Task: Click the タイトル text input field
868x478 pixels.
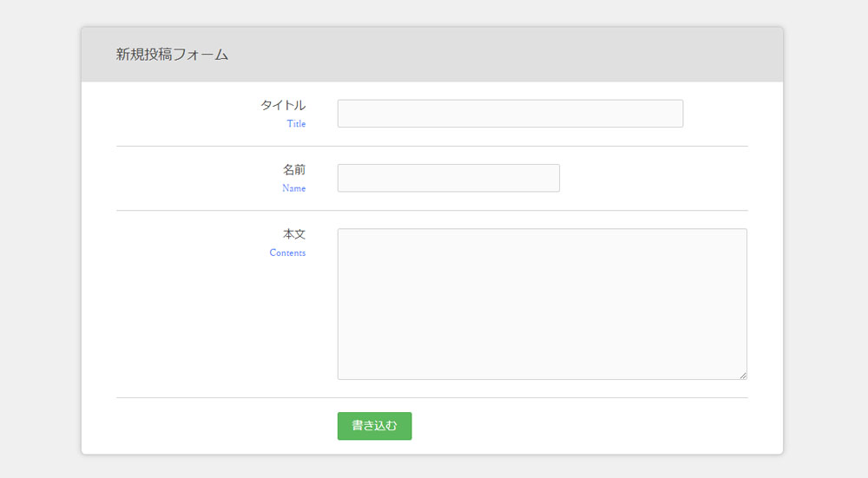Action: (x=510, y=114)
